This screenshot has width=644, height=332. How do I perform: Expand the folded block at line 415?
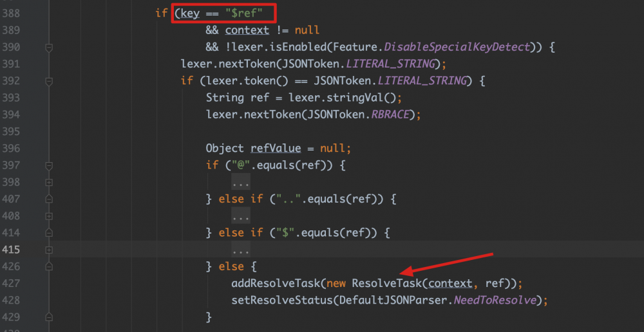tap(49, 250)
